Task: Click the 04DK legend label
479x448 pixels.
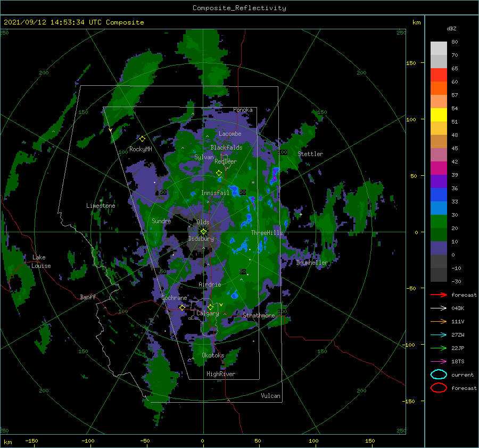Action: click(458, 308)
